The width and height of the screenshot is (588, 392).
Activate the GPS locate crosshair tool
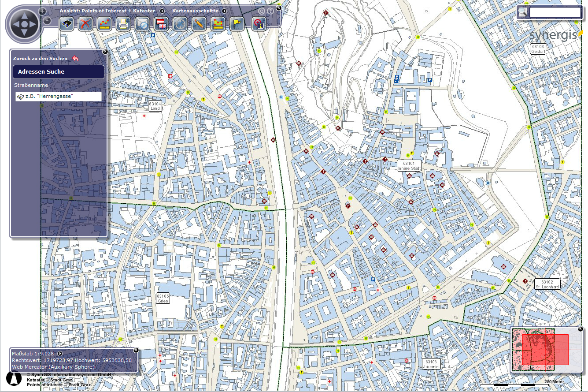(x=180, y=24)
